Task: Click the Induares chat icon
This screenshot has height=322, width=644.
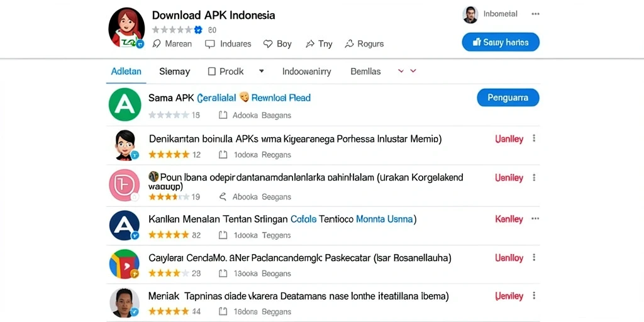Action: click(x=209, y=44)
